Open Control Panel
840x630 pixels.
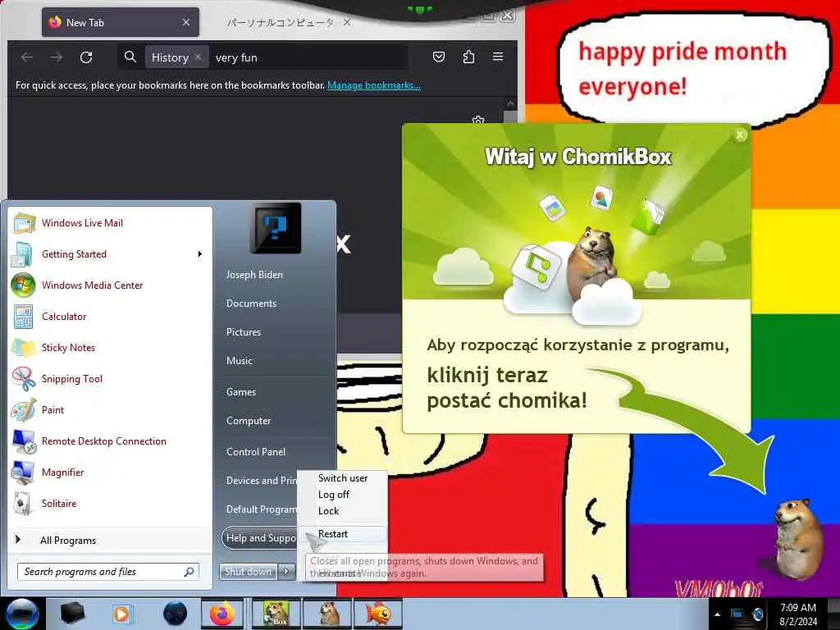tap(256, 452)
